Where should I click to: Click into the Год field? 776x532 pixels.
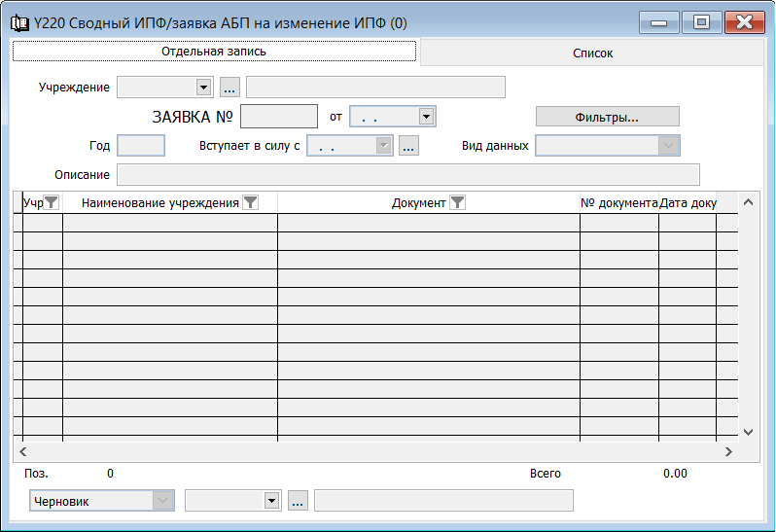141,146
